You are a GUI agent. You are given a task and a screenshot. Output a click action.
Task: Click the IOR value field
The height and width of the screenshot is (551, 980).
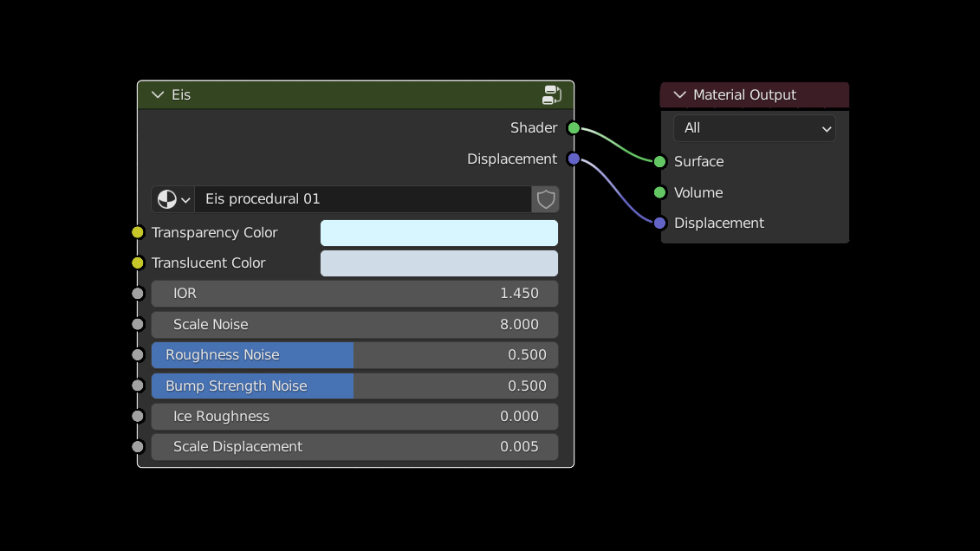[x=354, y=294]
